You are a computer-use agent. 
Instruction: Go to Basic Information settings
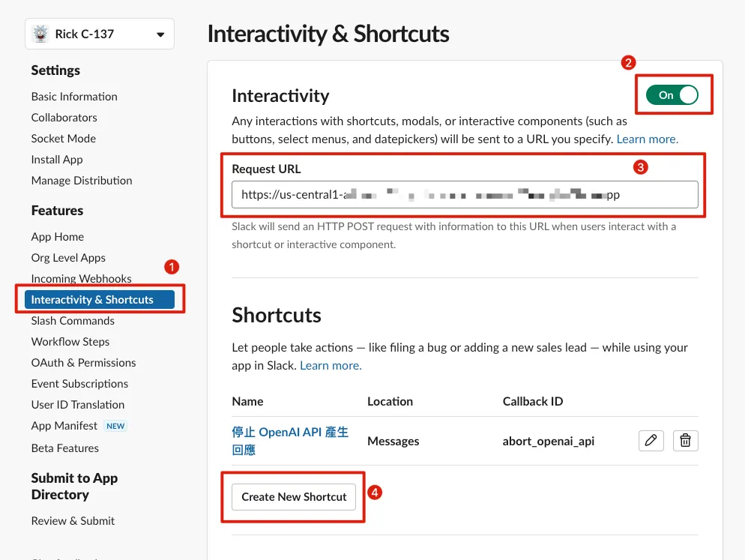74,97
